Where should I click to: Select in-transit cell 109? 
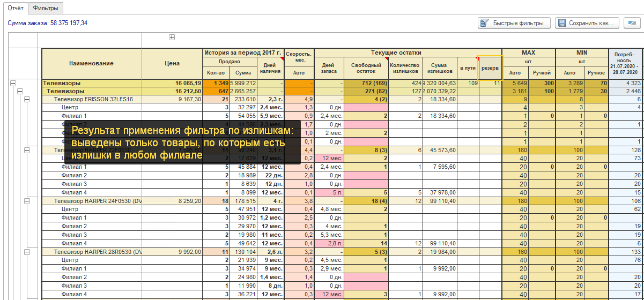pyautogui.click(x=468, y=84)
